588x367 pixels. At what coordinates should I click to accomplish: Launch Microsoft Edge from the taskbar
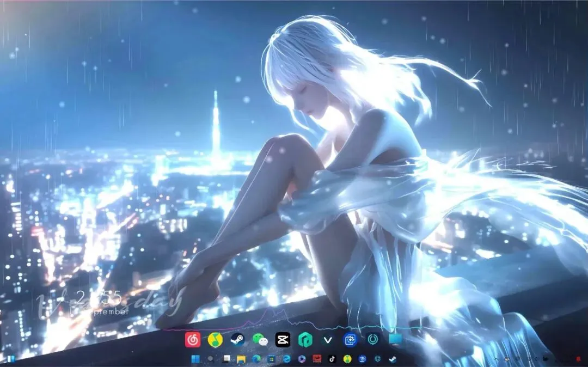coord(256,359)
